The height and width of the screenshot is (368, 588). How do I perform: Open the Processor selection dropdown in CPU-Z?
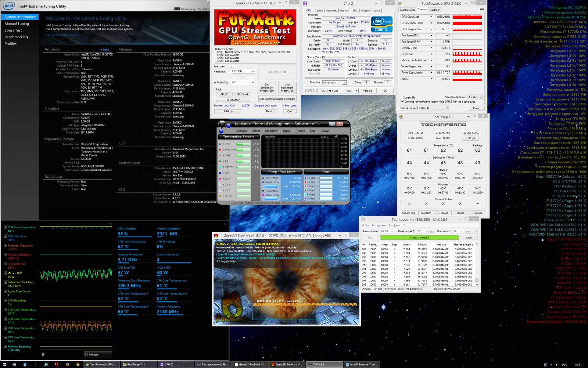click(x=334, y=82)
